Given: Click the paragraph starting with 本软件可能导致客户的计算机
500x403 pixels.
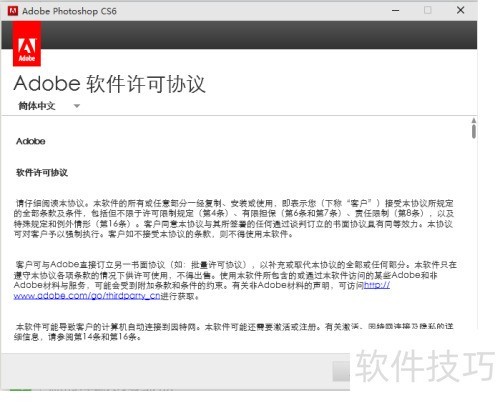Looking at the screenshot, I should coord(234,331).
